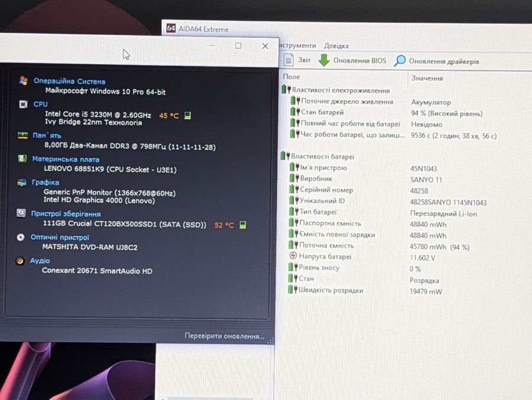Open the Звіт report icon in AIDA64
Viewport: 532px width, 400px height.
pos(288,60)
